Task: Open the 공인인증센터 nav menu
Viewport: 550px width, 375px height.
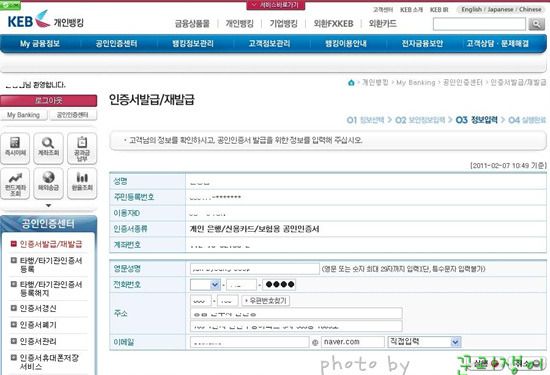Action: [116, 43]
